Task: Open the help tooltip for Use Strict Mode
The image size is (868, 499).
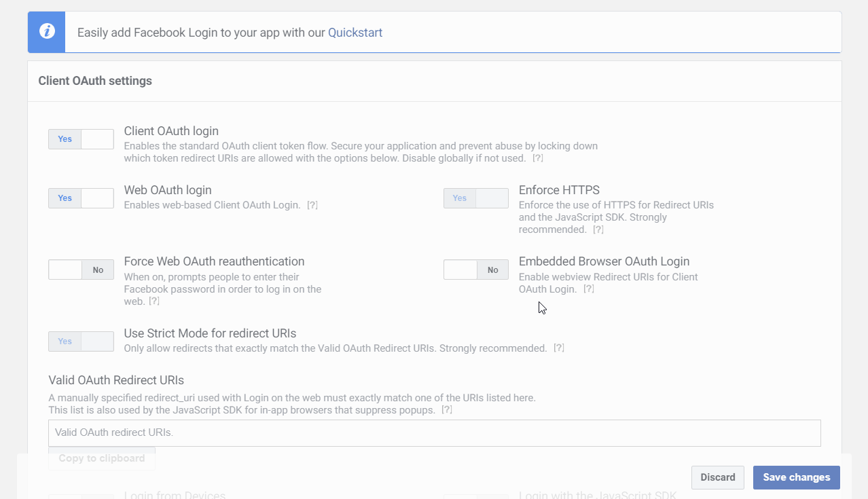Action: [x=559, y=348]
